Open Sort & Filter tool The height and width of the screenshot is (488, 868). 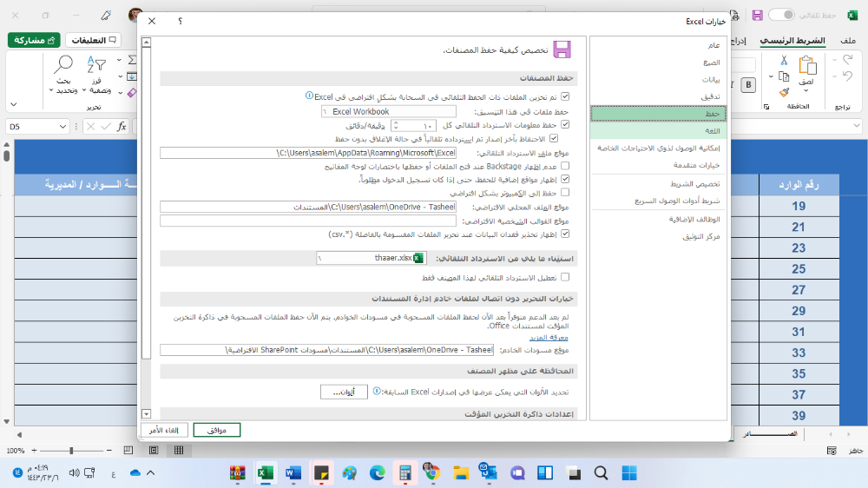(x=96, y=65)
